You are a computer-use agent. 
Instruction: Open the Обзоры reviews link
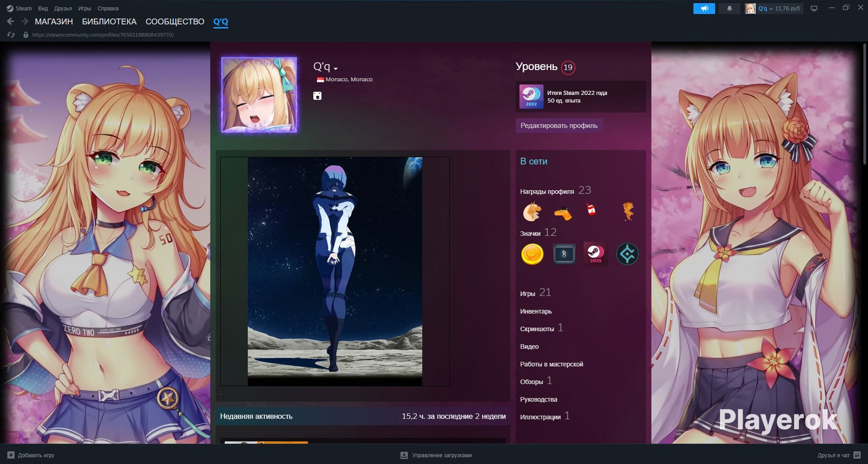536,381
